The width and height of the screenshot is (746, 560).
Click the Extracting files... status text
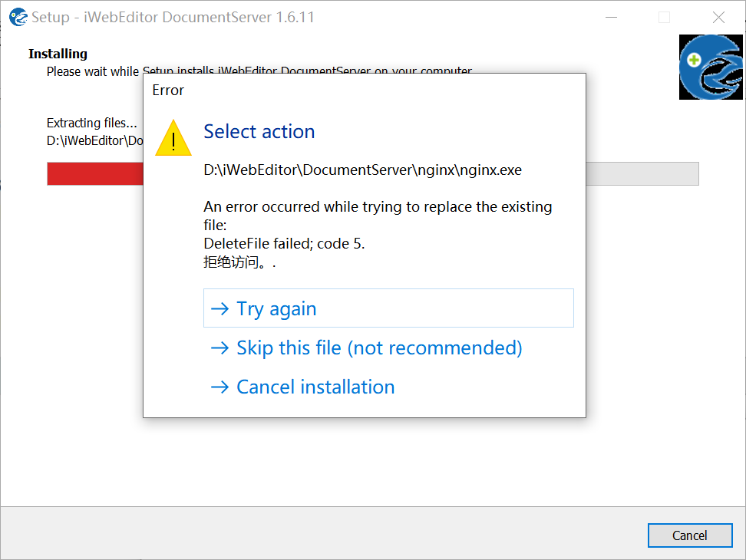pyautogui.click(x=92, y=123)
